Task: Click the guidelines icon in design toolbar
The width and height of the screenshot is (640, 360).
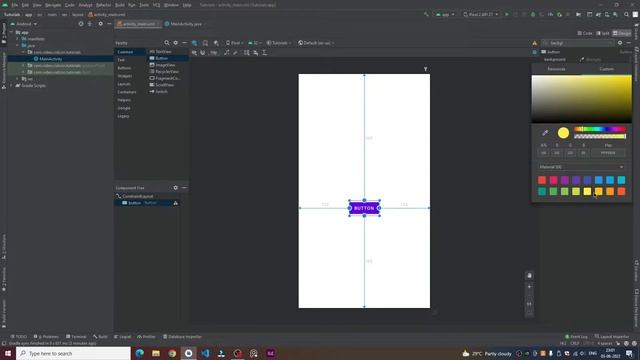Action: [x=264, y=53]
